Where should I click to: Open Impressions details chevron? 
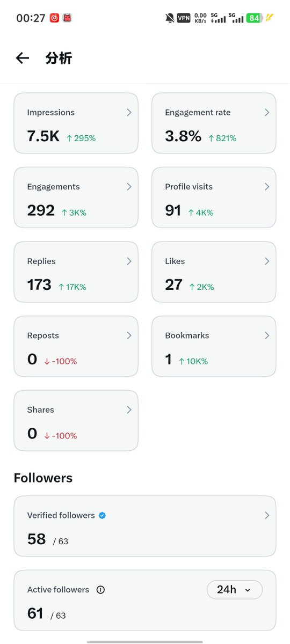(x=129, y=112)
